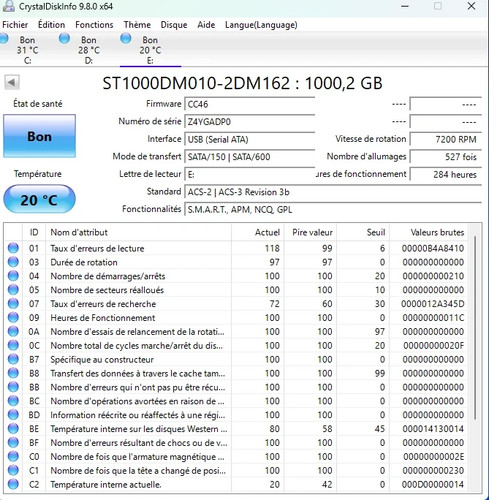Click the Pire valeur column header

(x=310, y=232)
